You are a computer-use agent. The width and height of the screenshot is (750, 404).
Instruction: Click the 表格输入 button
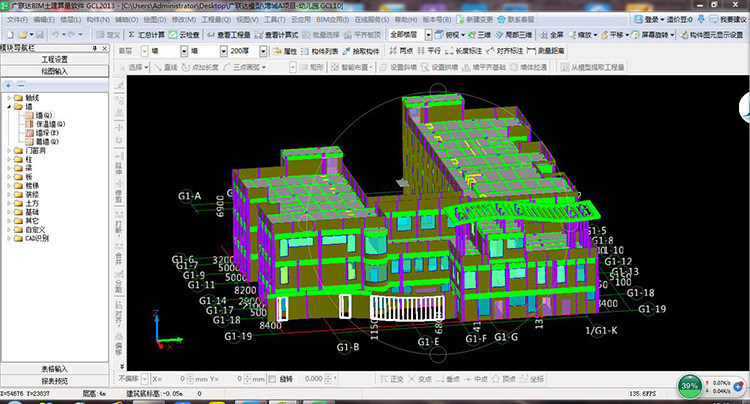[55, 369]
